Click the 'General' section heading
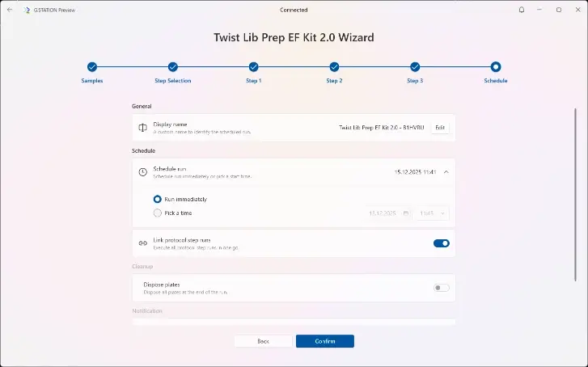588x367 pixels. point(142,106)
